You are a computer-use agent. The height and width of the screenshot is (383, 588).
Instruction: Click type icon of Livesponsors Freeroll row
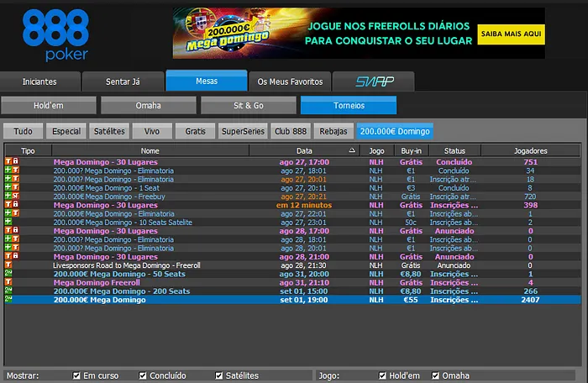pyautogui.click(x=8, y=265)
